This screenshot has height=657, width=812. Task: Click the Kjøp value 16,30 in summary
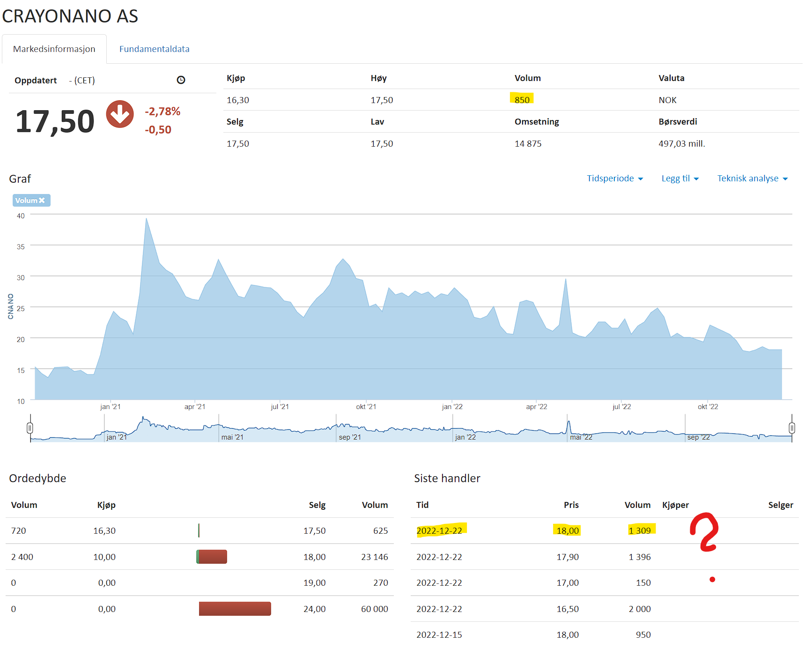[238, 100]
